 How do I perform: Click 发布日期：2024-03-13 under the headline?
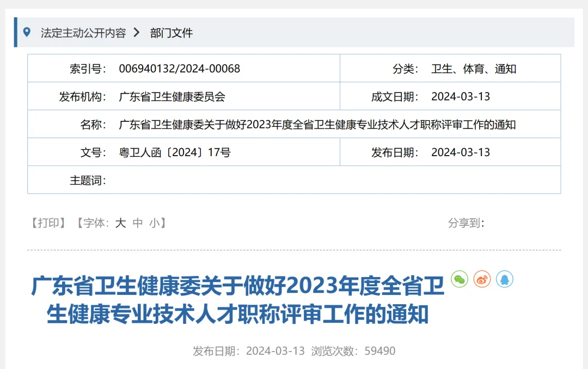(249, 351)
